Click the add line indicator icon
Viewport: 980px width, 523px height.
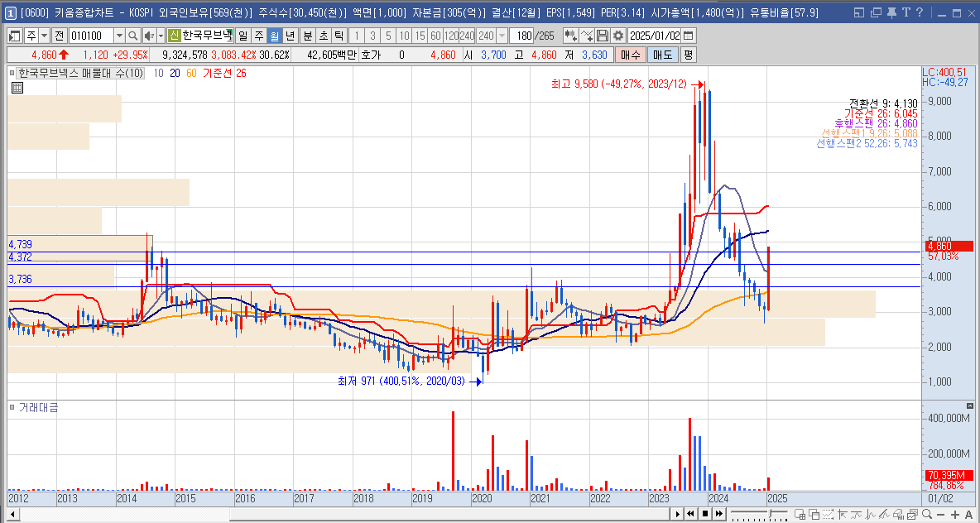click(587, 36)
